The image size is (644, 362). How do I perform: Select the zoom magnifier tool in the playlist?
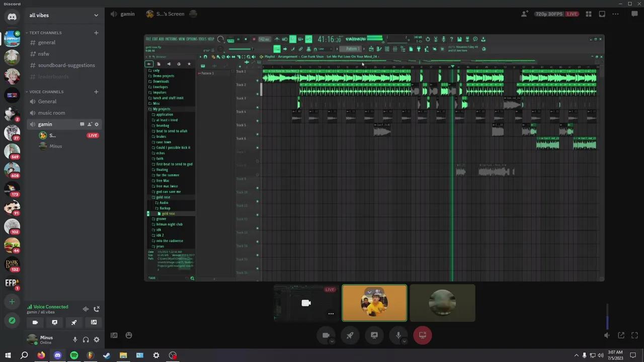click(x=249, y=57)
